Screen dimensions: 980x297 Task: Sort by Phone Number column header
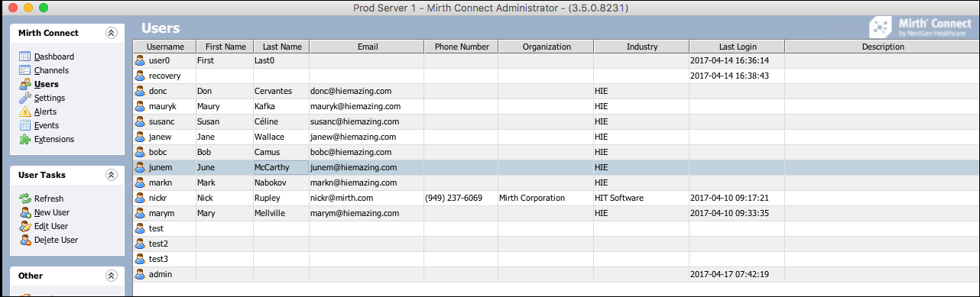coord(462,47)
